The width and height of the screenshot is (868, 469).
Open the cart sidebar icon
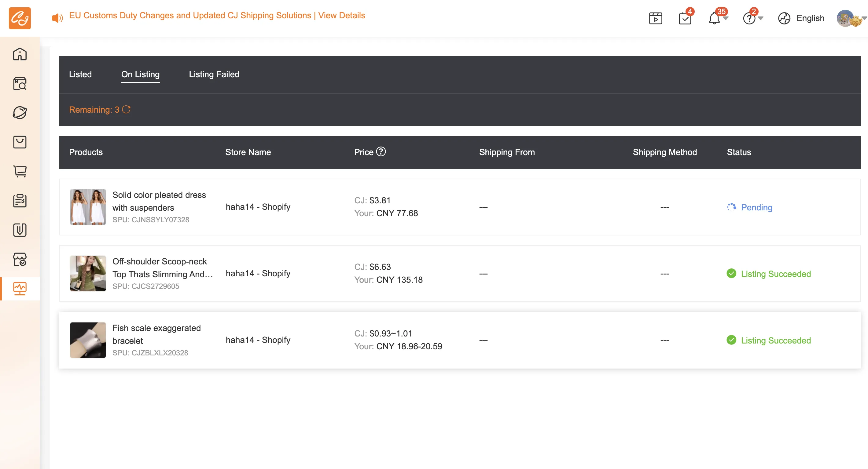20,171
